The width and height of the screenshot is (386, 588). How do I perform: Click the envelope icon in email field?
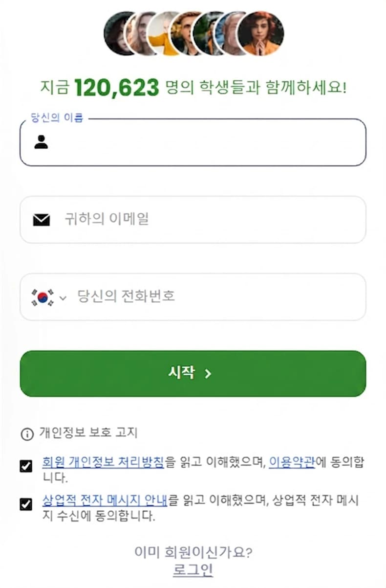42,220
